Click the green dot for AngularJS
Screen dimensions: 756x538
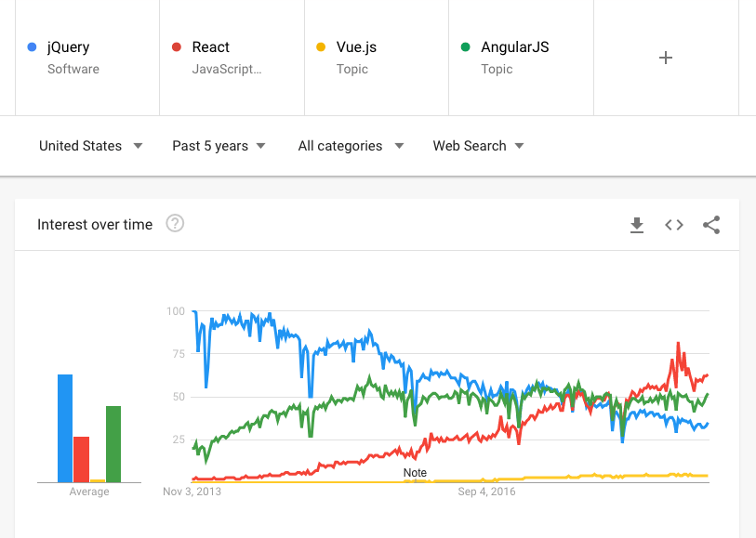(463, 46)
